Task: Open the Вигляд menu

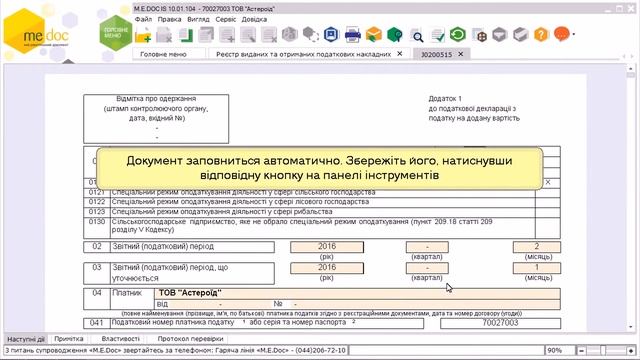Action: [198, 19]
